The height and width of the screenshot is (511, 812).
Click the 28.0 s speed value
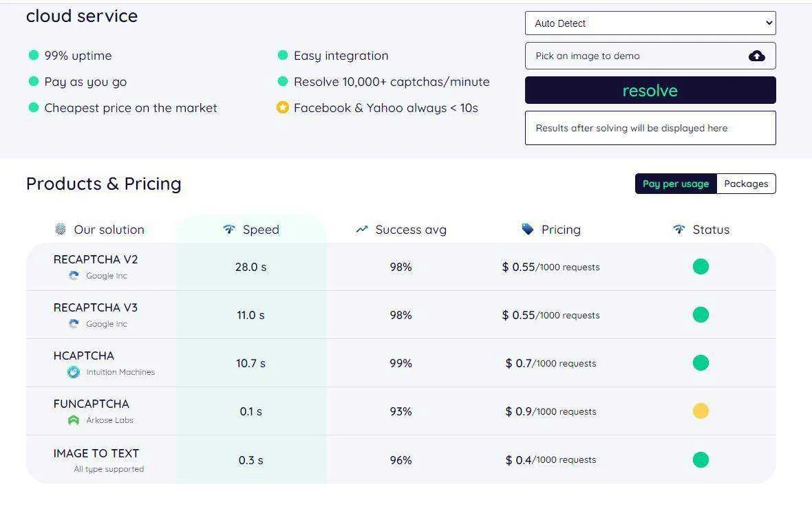click(250, 267)
